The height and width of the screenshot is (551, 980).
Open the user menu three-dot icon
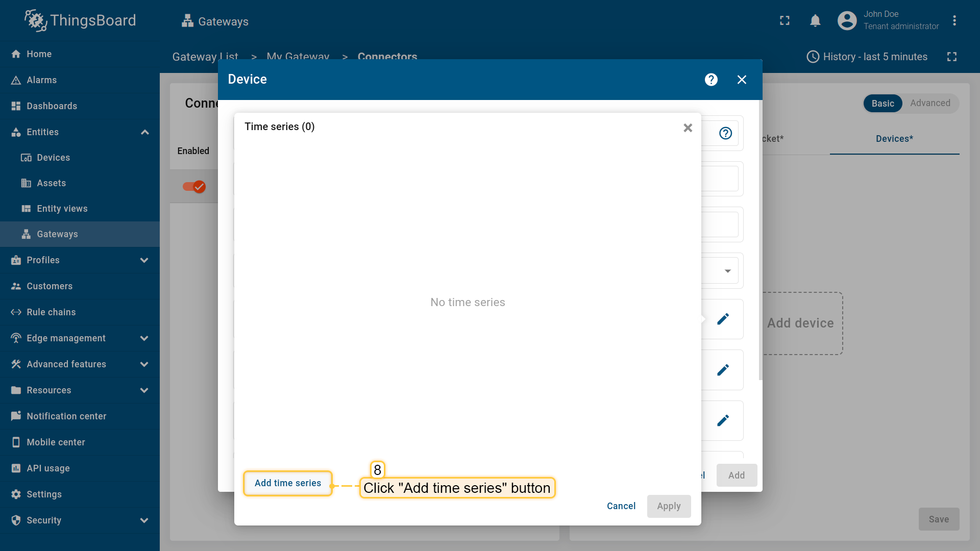point(954,21)
